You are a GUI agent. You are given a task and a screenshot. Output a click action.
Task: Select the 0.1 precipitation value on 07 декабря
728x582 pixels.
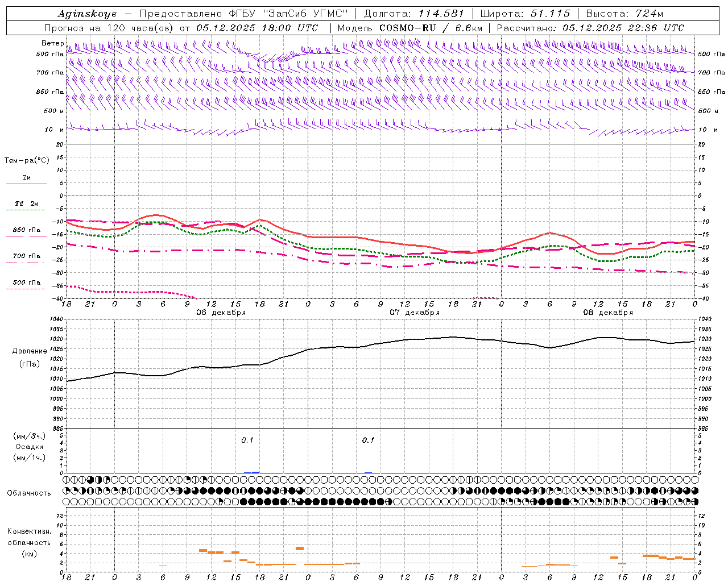tap(368, 440)
